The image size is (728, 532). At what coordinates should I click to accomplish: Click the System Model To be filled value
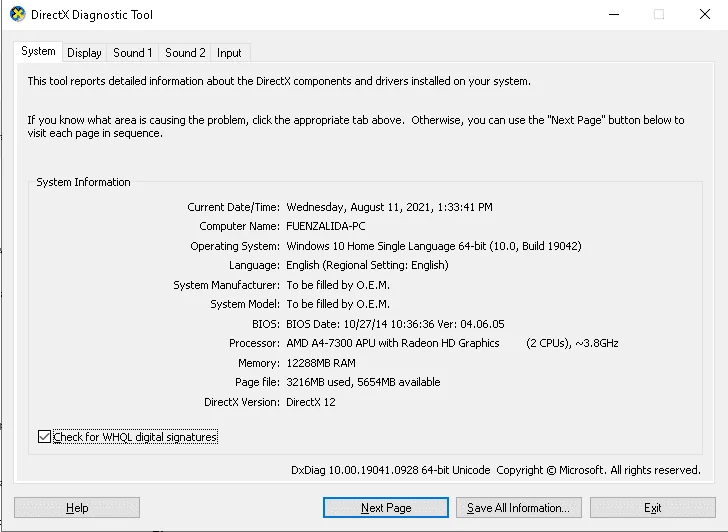click(338, 304)
